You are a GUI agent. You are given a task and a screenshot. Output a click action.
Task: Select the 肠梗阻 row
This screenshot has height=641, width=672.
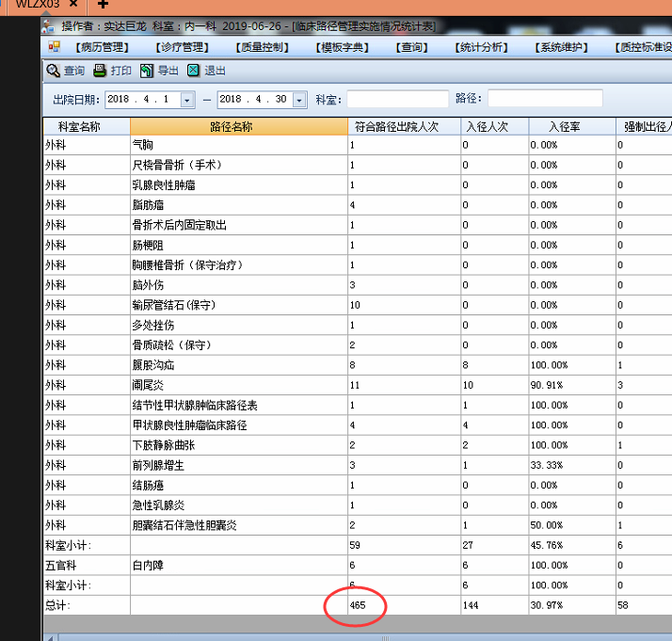(358, 245)
